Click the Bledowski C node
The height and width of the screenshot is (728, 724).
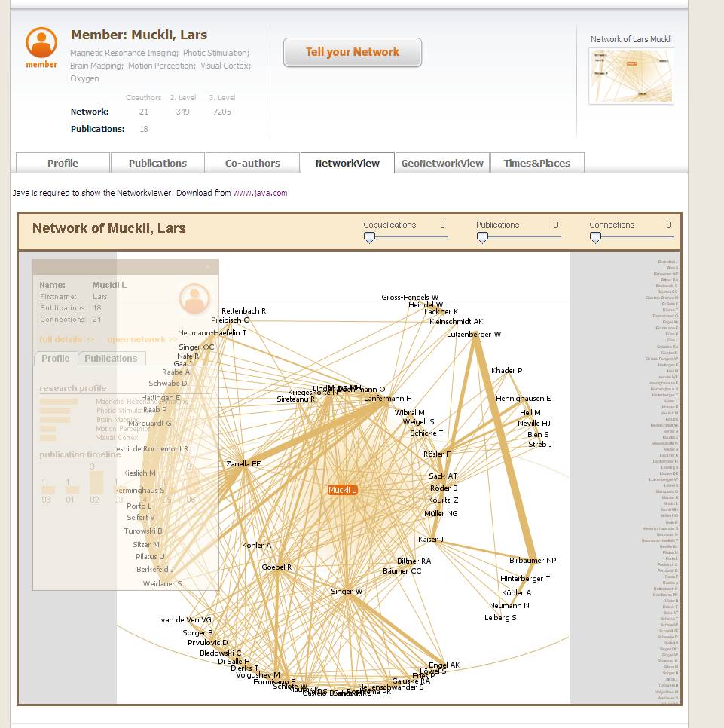pyautogui.click(x=221, y=653)
